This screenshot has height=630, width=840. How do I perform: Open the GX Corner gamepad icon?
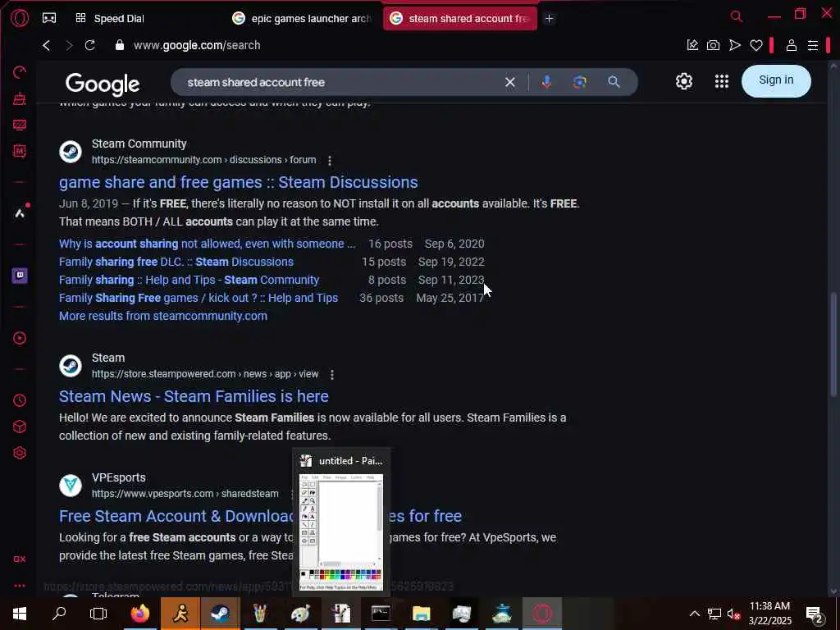[49, 18]
